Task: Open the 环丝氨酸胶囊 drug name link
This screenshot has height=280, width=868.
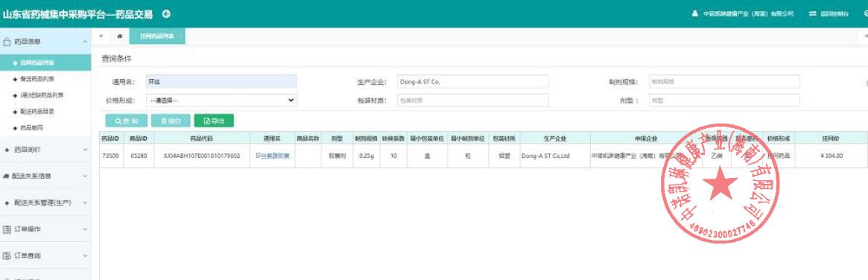Action: click(273, 156)
